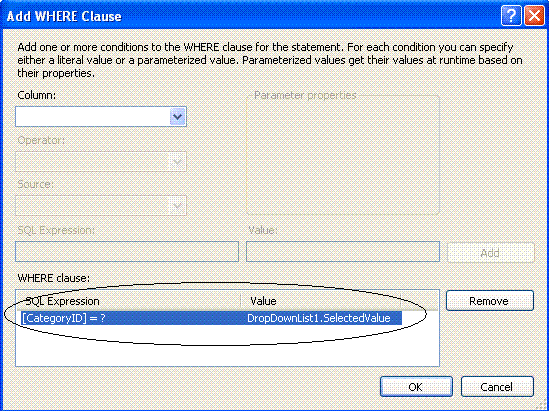549x411 pixels.
Task: Click the grayed-out Add button
Action: point(491,252)
